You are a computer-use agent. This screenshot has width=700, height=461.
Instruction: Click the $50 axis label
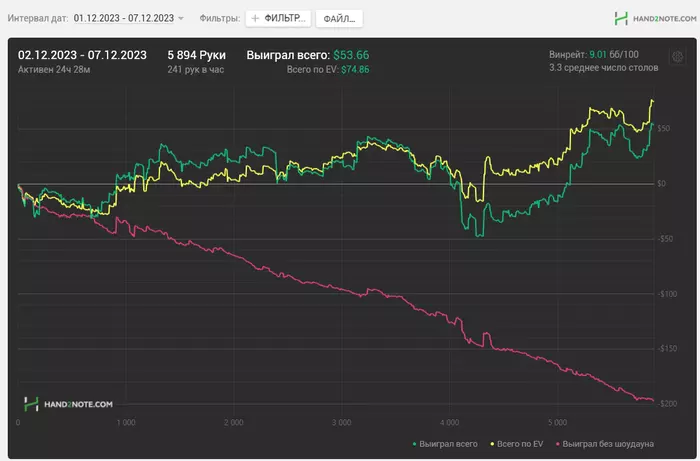663,129
